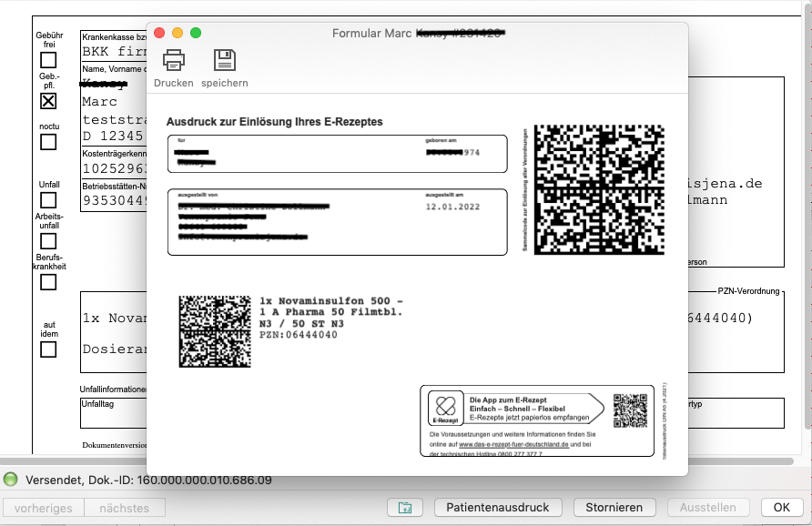Click the ausgestellt von label

198,195
